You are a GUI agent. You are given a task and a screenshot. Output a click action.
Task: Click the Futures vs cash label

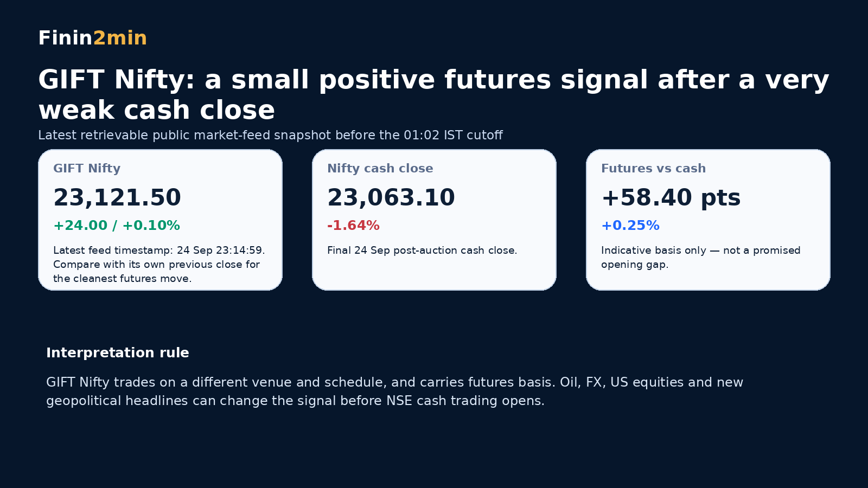[654, 168]
